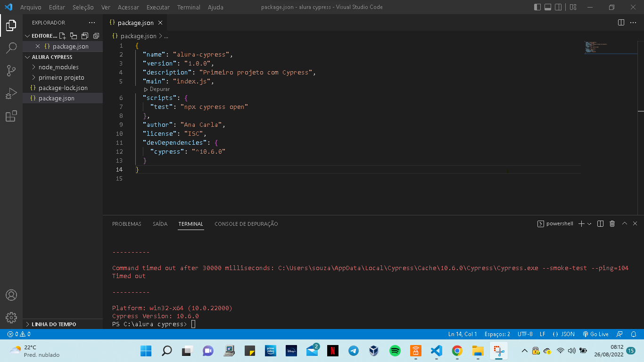Switch to the SAÍDA panel tab
Screen dimensions: 644x362
pyautogui.click(x=160, y=224)
